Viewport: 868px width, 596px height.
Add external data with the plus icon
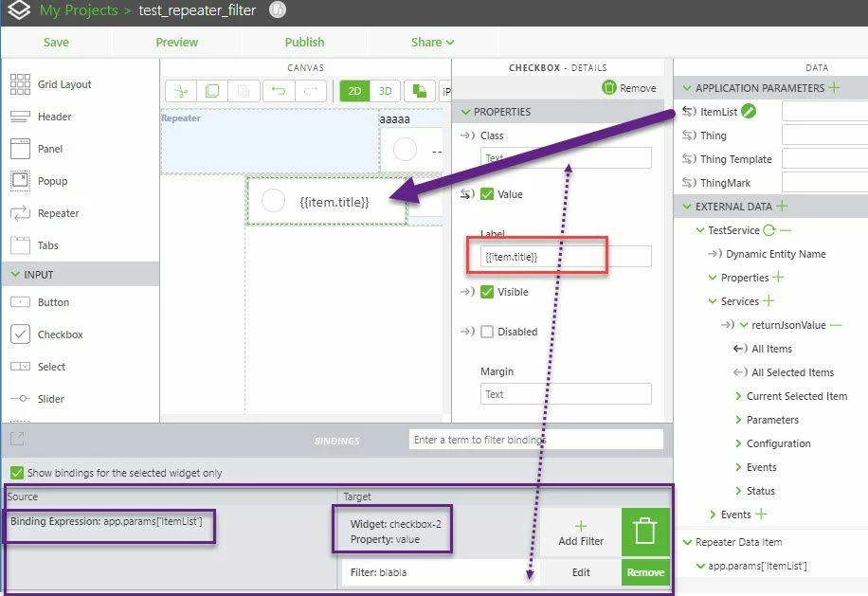click(x=782, y=206)
